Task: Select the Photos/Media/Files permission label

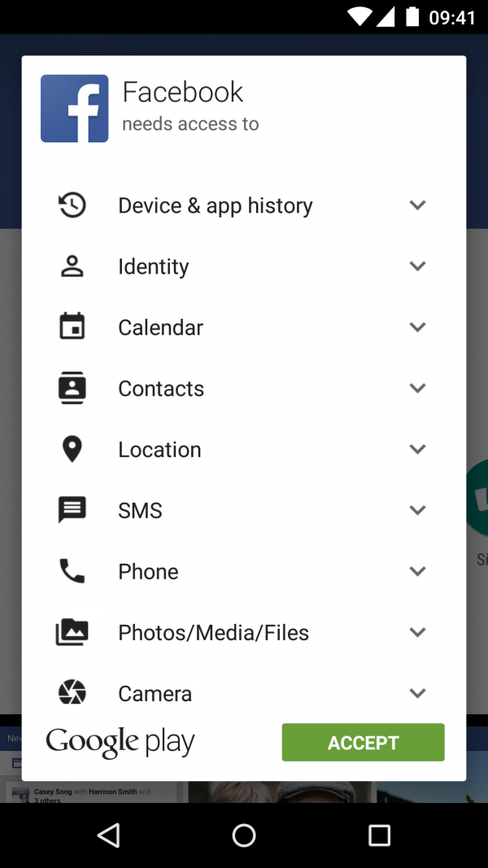Action: (x=213, y=632)
